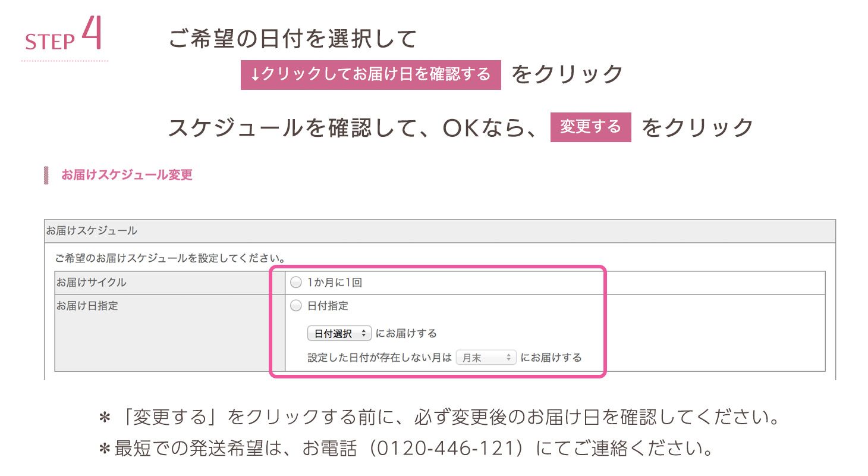Click the 日付指定 label text
This screenshot has height=476, width=868.
pyautogui.click(x=328, y=306)
